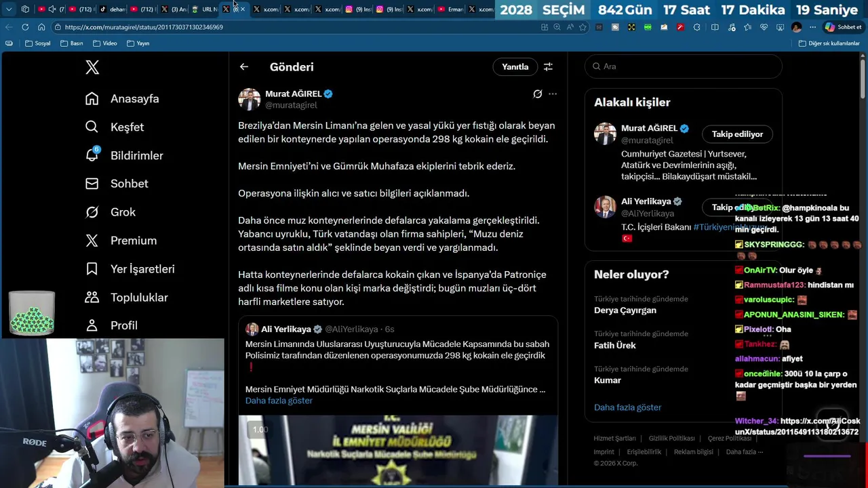Add page to favorites star icon
This screenshot has width=868, height=488.
coord(583,27)
